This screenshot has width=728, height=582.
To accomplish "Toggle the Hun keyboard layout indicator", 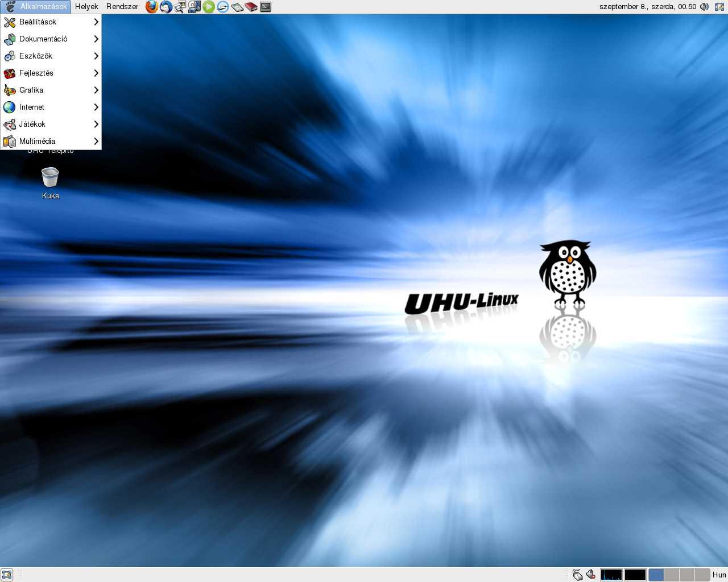I will click(x=719, y=575).
